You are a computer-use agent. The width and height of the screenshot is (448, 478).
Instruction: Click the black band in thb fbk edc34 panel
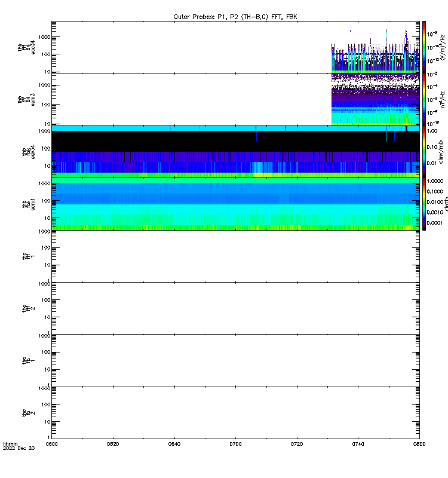pyautogui.click(x=235, y=141)
